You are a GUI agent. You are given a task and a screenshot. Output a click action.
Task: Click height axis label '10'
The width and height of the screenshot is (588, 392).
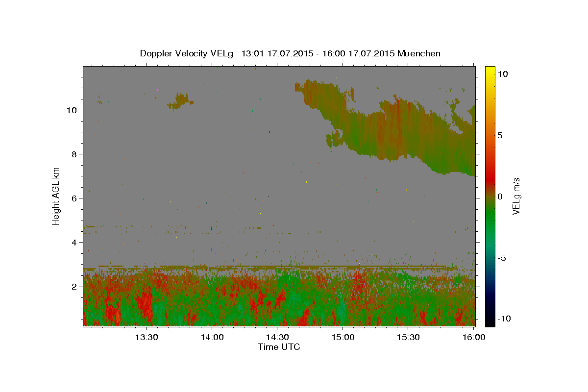(x=73, y=110)
